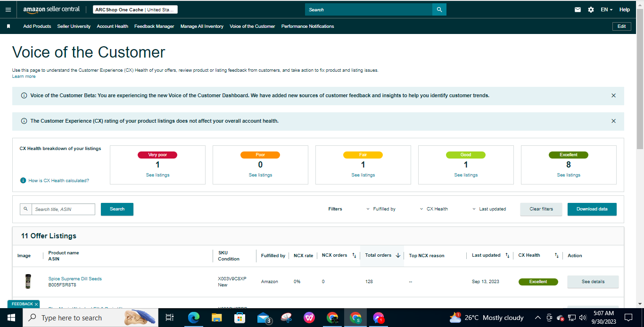Image resolution: width=644 pixels, height=327 pixels.
Task: Close the Feedback tab
Action: (x=36, y=304)
